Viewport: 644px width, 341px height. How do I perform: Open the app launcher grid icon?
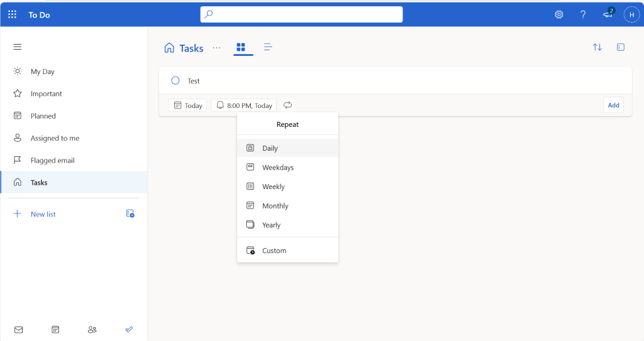pos(13,15)
